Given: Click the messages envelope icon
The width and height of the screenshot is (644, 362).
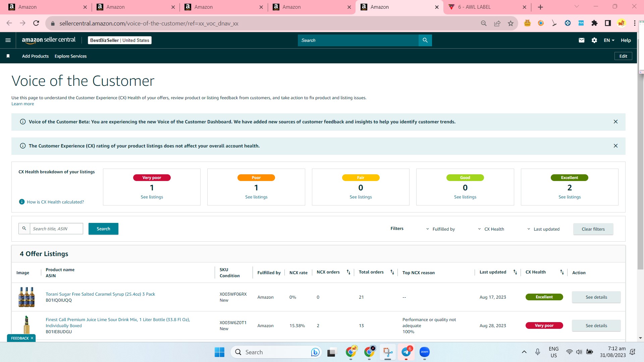Looking at the screenshot, I should click(582, 40).
